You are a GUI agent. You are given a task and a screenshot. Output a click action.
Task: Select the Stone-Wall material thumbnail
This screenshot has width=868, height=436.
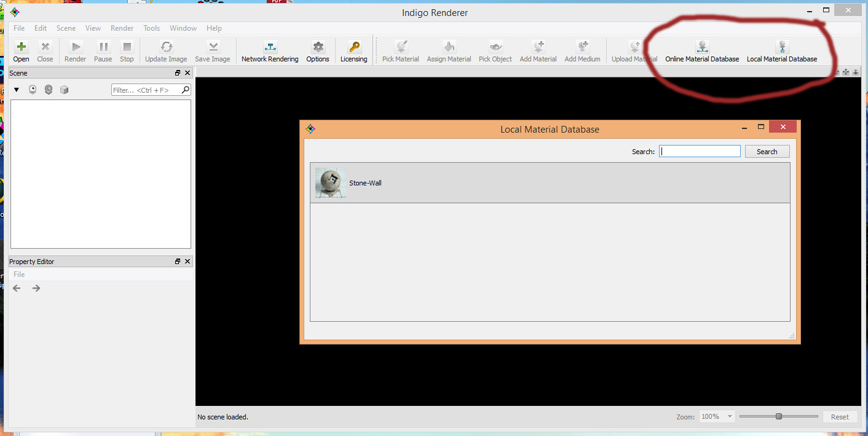coord(331,183)
